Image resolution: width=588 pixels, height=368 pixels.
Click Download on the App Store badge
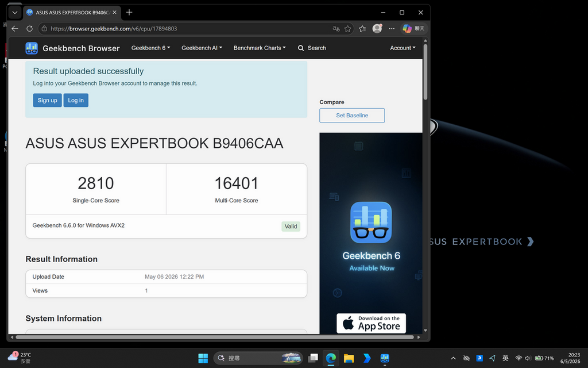pyautogui.click(x=371, y=323)
